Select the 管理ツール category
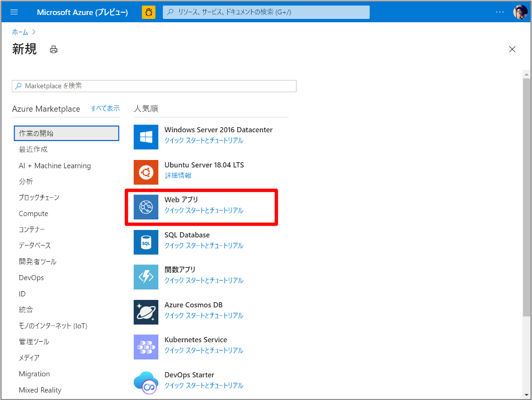The width and height of the screenshot is (532, 400). [x=34, y=342]
